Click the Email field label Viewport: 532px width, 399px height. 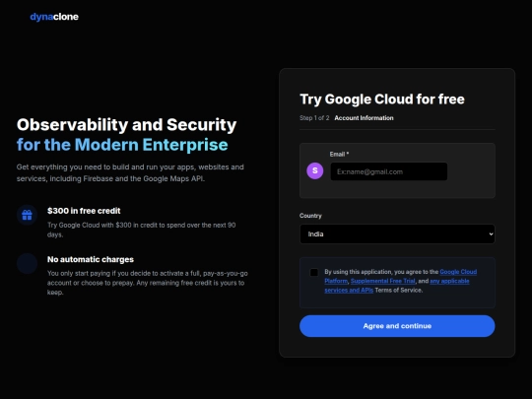click(x=339, y=154)
